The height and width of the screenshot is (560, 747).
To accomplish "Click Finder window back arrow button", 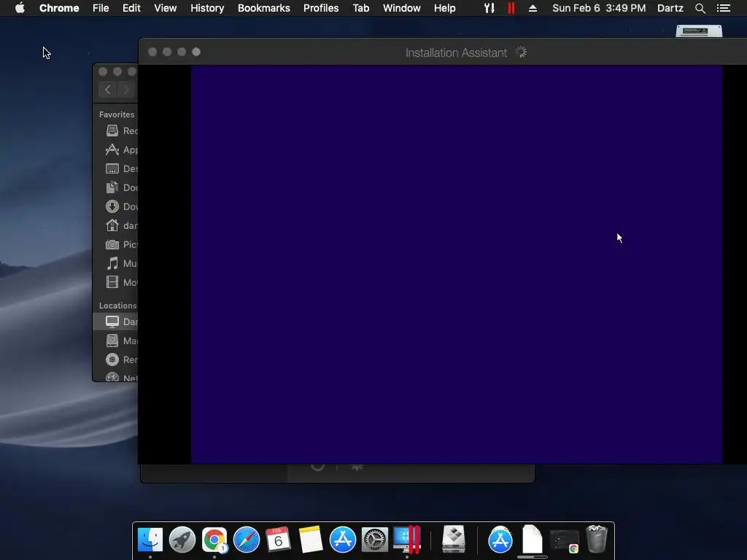I will coord(108,90).
